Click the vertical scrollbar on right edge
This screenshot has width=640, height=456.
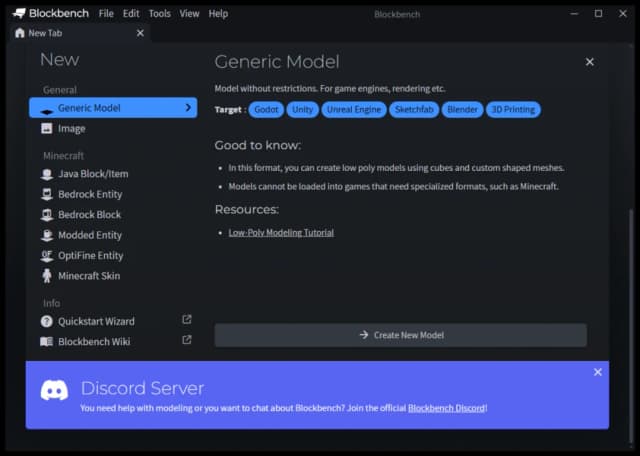point(631,327)
